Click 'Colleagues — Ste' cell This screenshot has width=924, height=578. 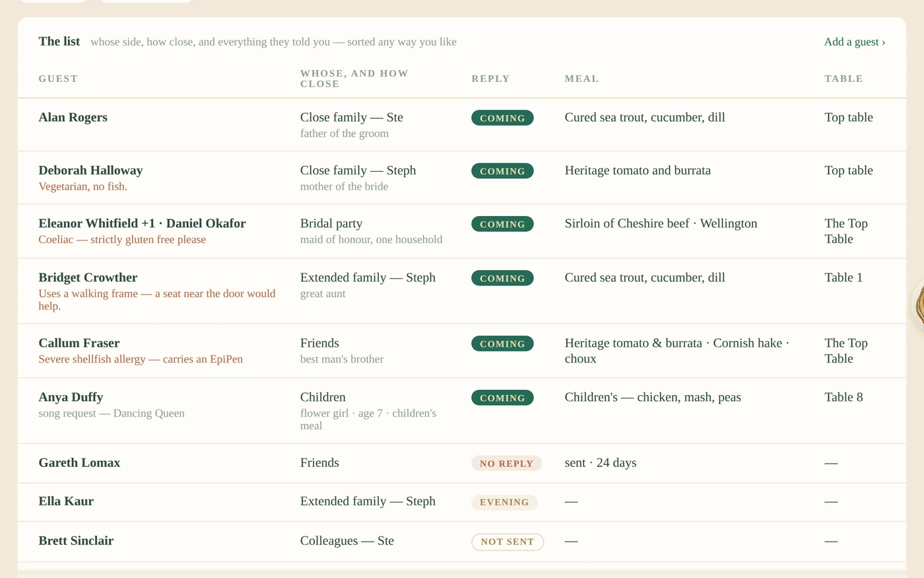pyautogui.click(x=347, y=540)
